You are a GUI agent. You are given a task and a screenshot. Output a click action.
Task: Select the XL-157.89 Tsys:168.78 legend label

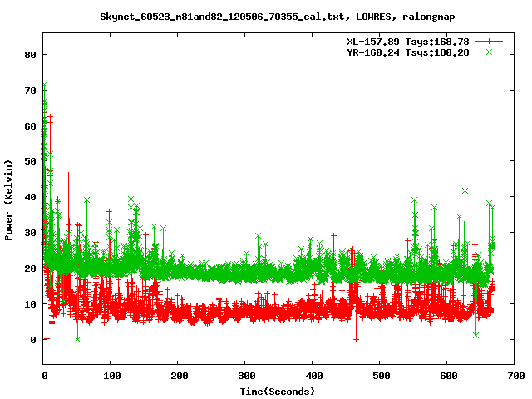tap(408, 42)
